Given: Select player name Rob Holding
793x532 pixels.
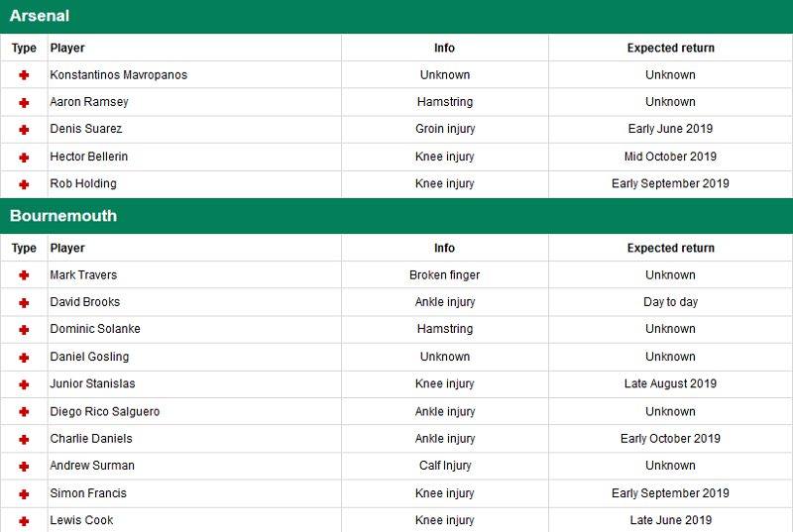Looking at the screenshot, I should tap(83, 183).
